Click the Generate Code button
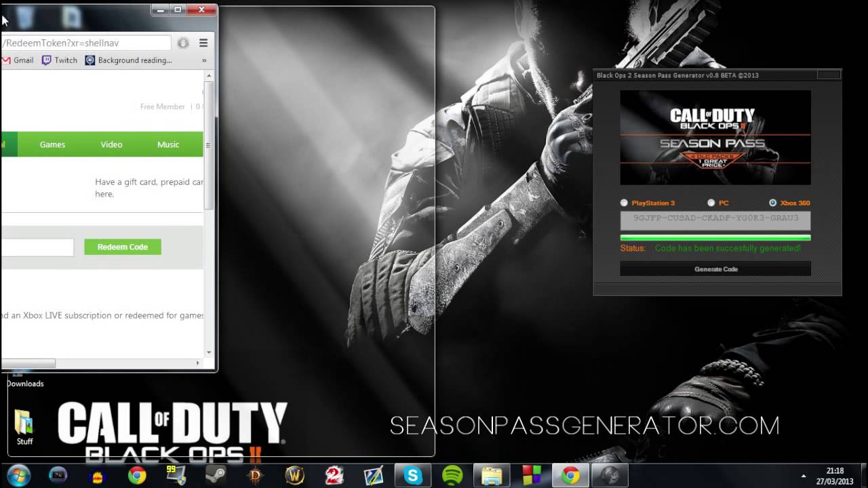Screen dimensions: 868x488 pyautogui.click(x=715, y=269)
